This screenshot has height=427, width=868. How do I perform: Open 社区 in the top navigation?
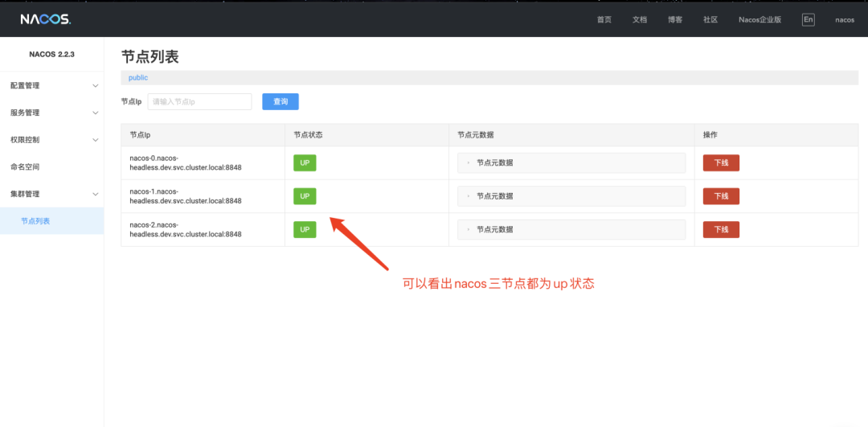710,19
